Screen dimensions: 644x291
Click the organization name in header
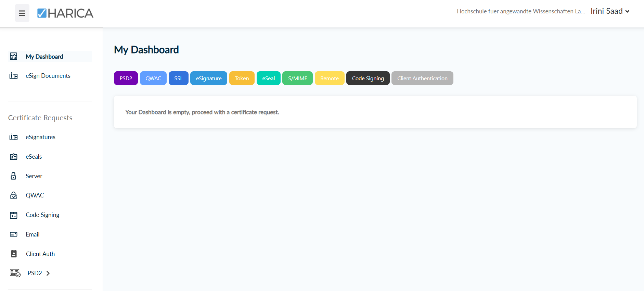click(521, 11)
